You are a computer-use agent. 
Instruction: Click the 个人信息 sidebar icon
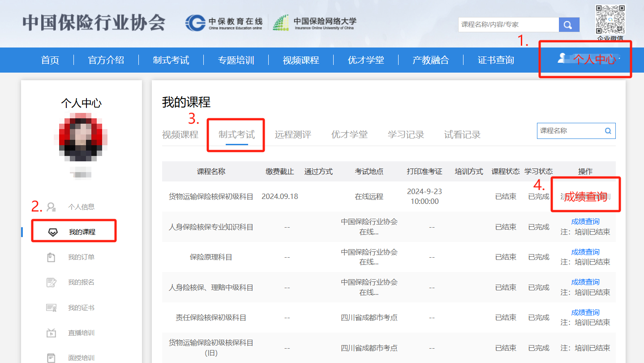tap(52, 207)
